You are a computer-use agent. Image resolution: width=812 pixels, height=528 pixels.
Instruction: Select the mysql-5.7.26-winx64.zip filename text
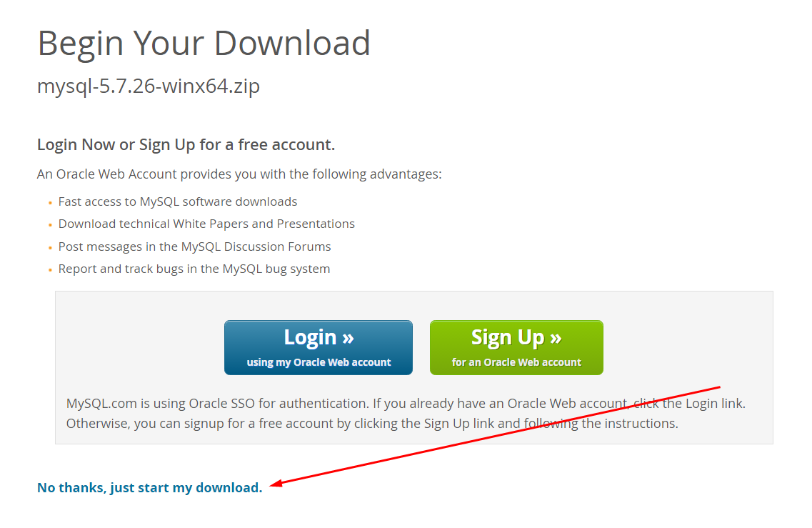click(148, 86)
